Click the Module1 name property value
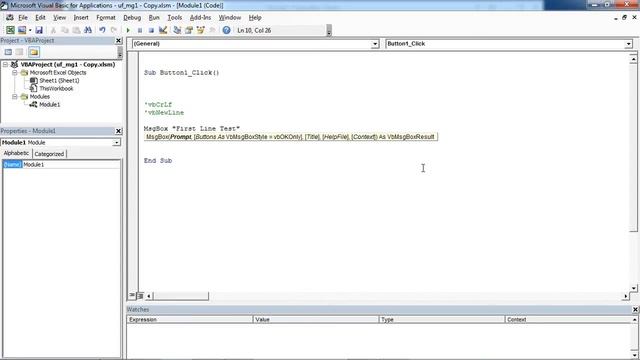 (x=71, y=164)
